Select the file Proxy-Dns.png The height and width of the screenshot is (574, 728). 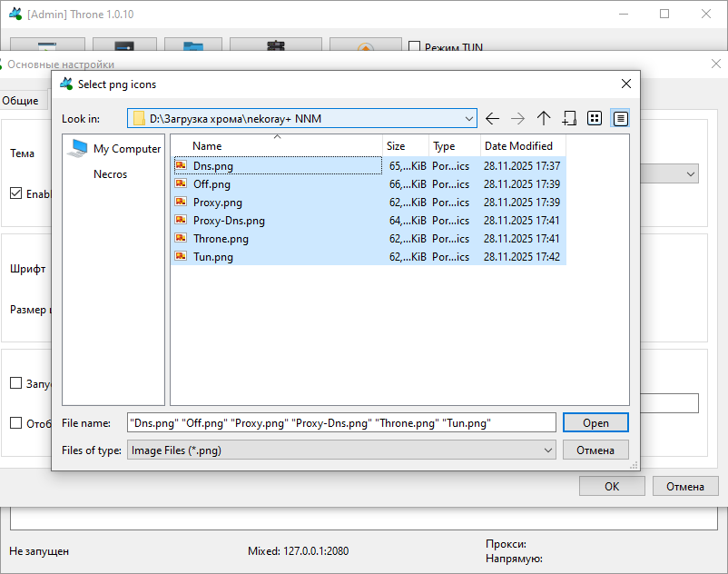coord(229,220)
